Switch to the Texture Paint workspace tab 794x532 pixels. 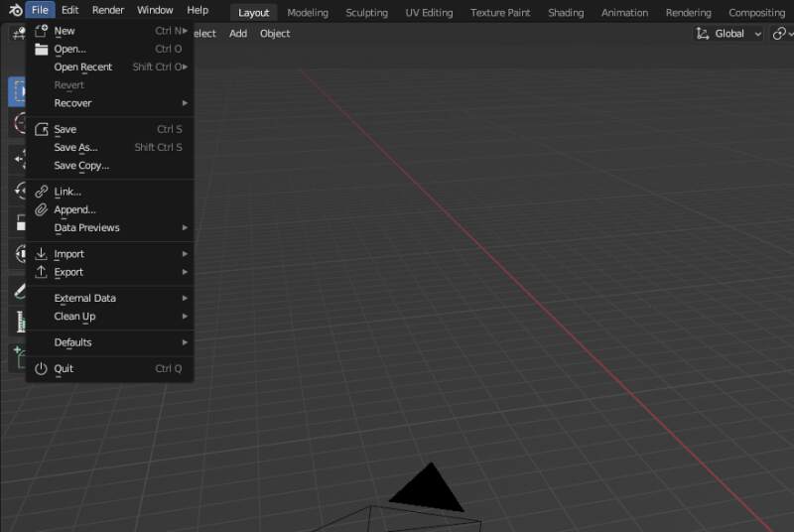500,13
